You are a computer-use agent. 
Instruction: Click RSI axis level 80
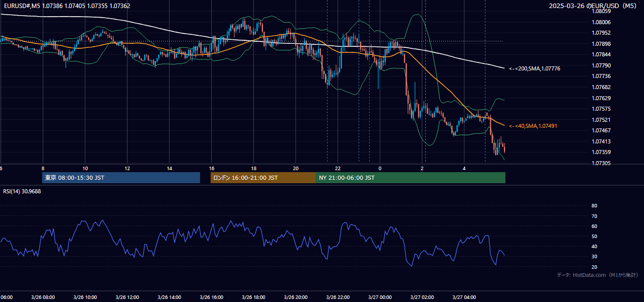point(594,206)
